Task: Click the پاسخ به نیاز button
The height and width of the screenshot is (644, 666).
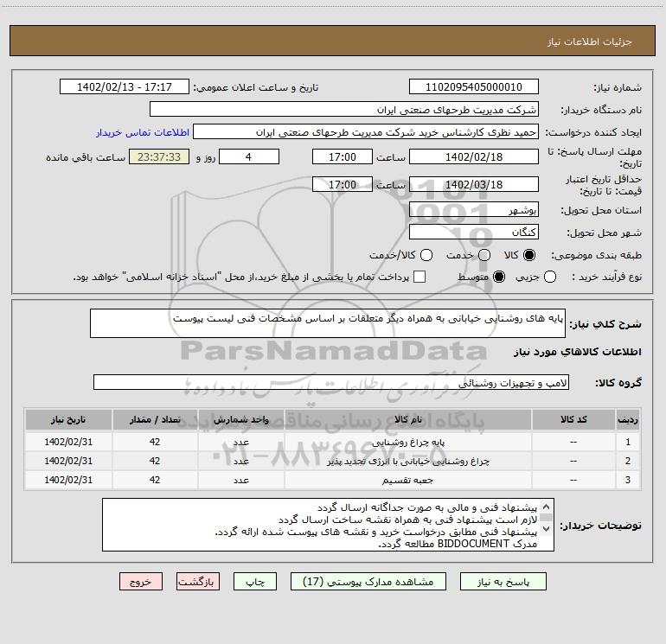Action: coord(503,582)
